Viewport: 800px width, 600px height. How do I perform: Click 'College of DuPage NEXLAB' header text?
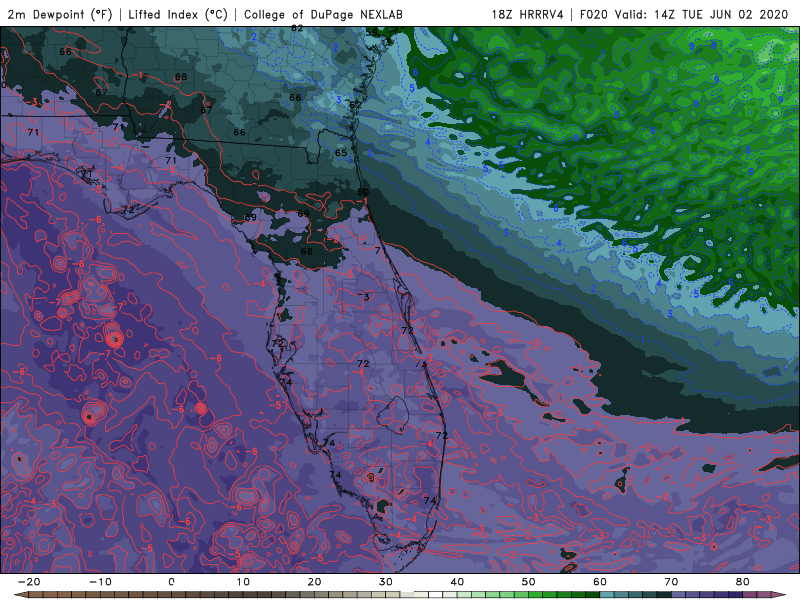point(323,15)
